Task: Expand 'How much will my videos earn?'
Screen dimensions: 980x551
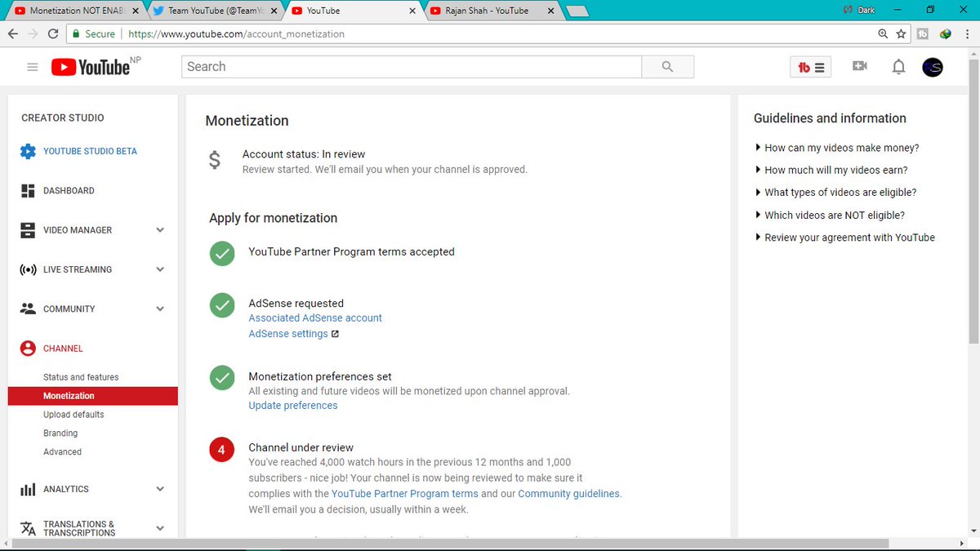Action: pos(831,171)
